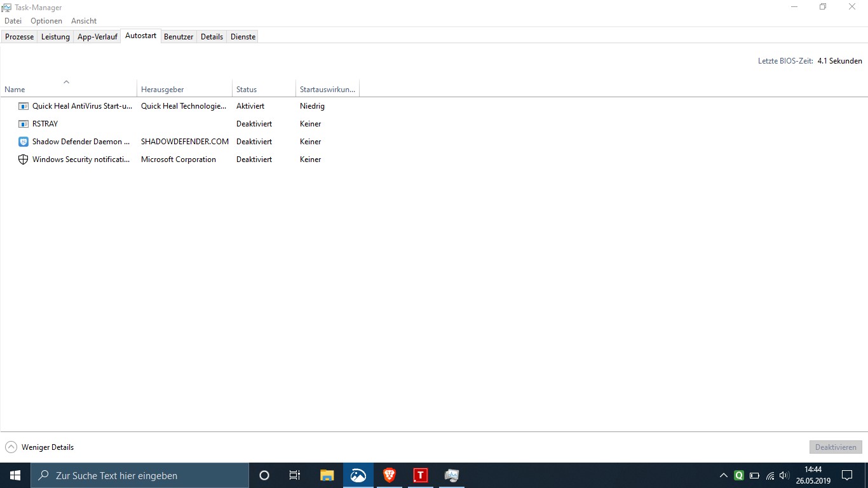The height and width of the screenshot is (488, 868).
Task: Open Task View on the taskbar
Action: (295, 475)
